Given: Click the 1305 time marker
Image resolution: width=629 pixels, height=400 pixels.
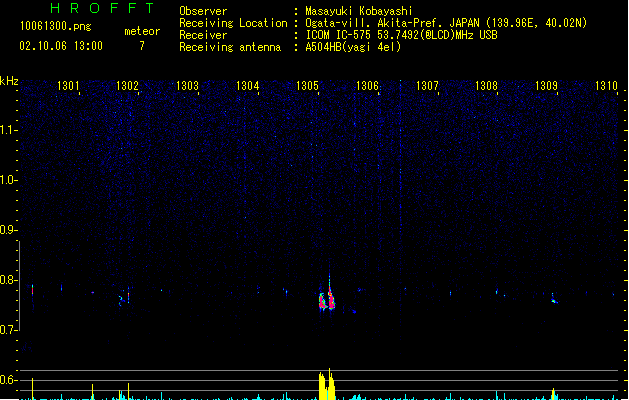Looking at the screenshot, I should tap(307, 86).
